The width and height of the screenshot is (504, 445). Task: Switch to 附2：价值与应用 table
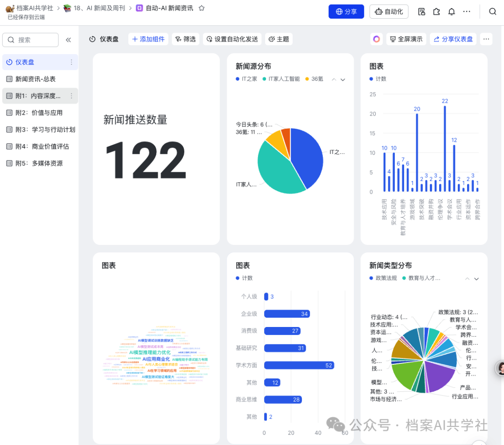point(40,113)
